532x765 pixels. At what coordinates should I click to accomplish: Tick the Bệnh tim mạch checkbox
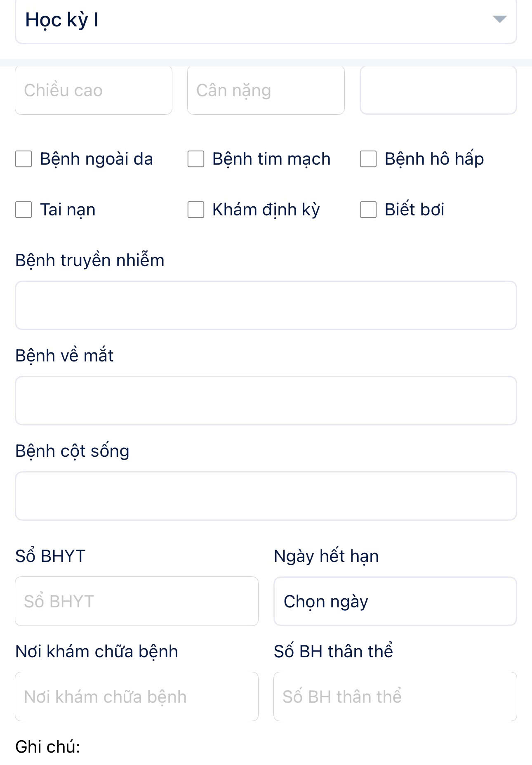coord(196,159)
